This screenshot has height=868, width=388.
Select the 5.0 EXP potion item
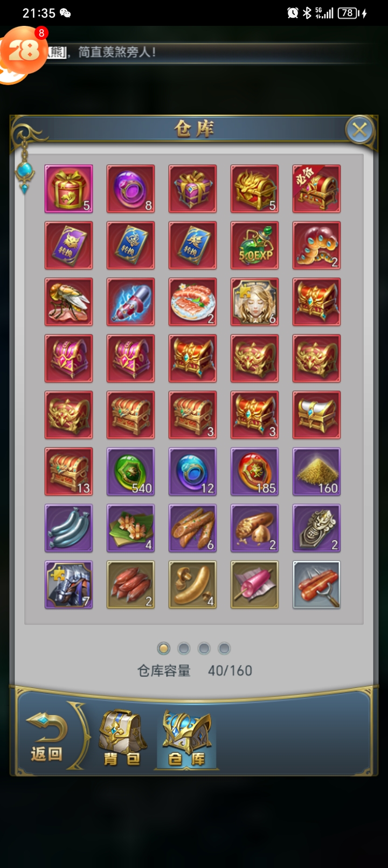point(254,245)
